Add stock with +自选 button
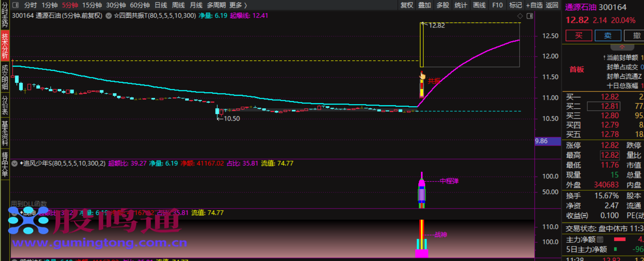 (534, 5)
